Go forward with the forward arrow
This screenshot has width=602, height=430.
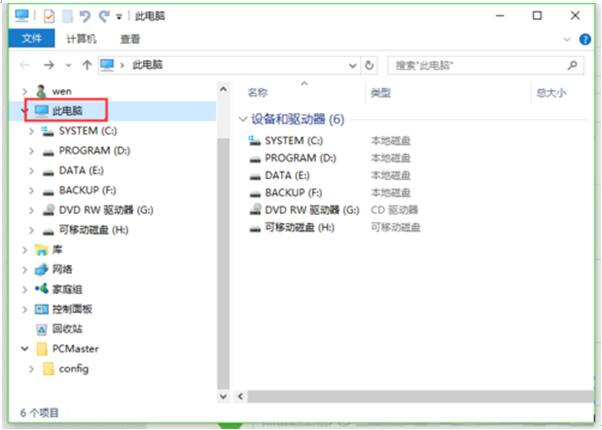[49, 65]
